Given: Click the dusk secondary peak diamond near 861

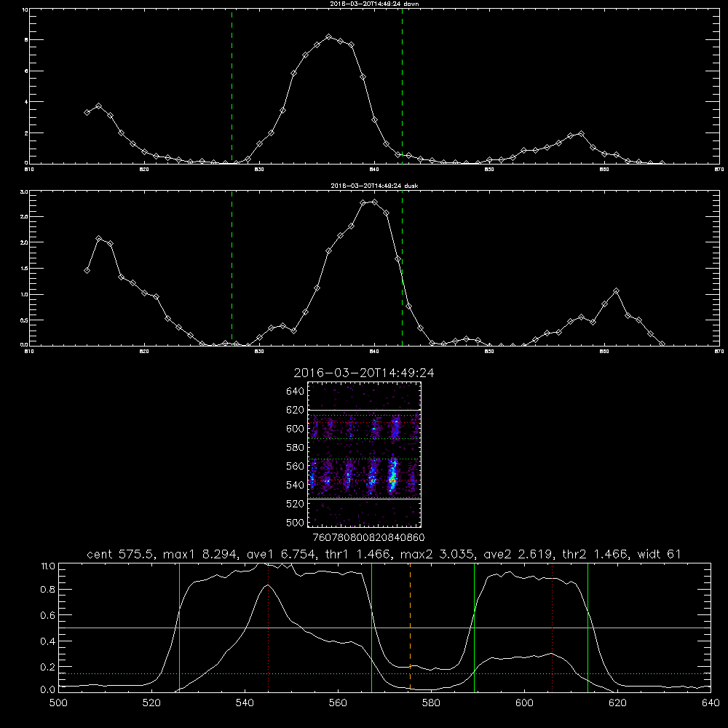Looking at the screenshot, I should pyautogui.click(x=616, y=291).
